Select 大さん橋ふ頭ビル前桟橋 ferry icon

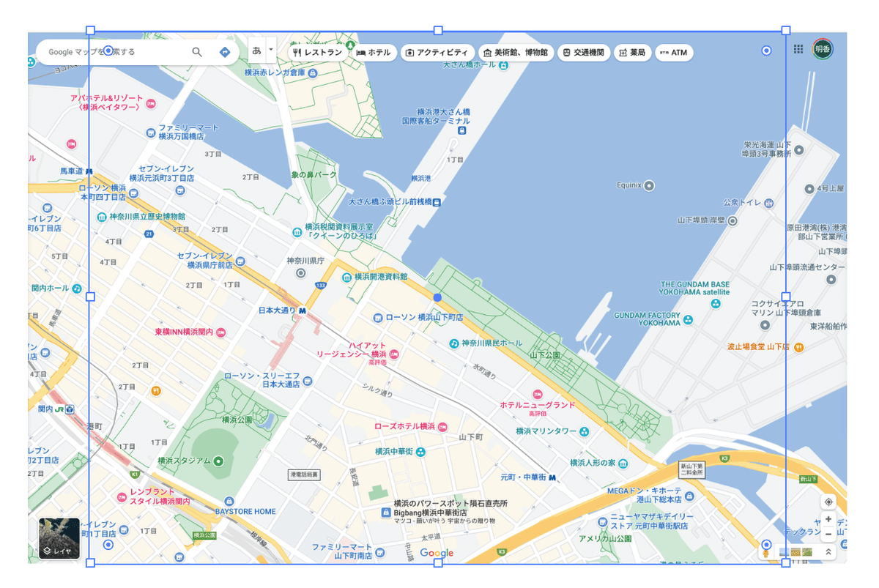[x=437, y=202]
